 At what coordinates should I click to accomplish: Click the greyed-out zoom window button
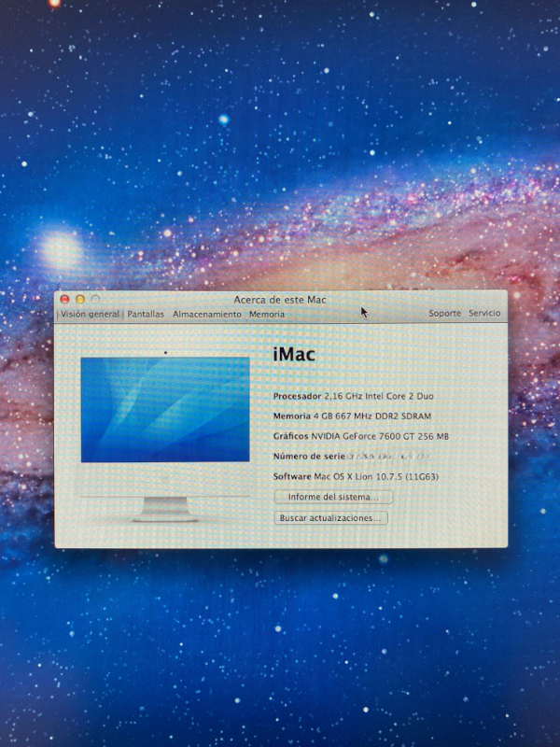coord(95,299)
